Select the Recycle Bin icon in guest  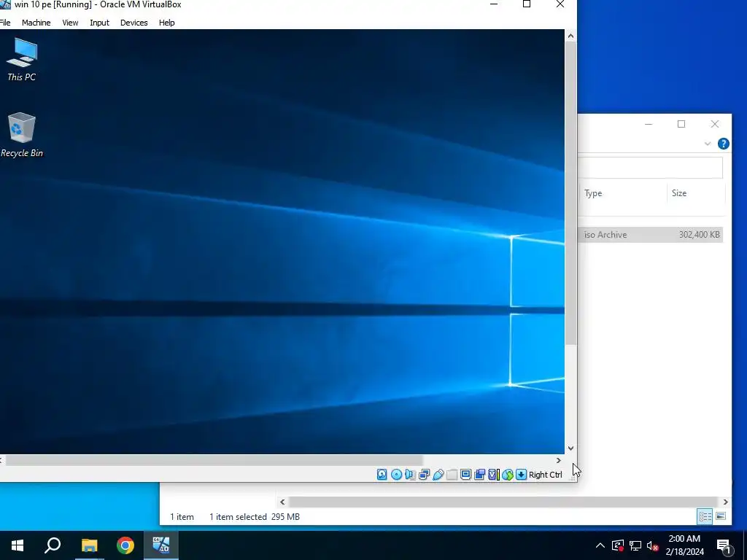click(x=21, y=135)
